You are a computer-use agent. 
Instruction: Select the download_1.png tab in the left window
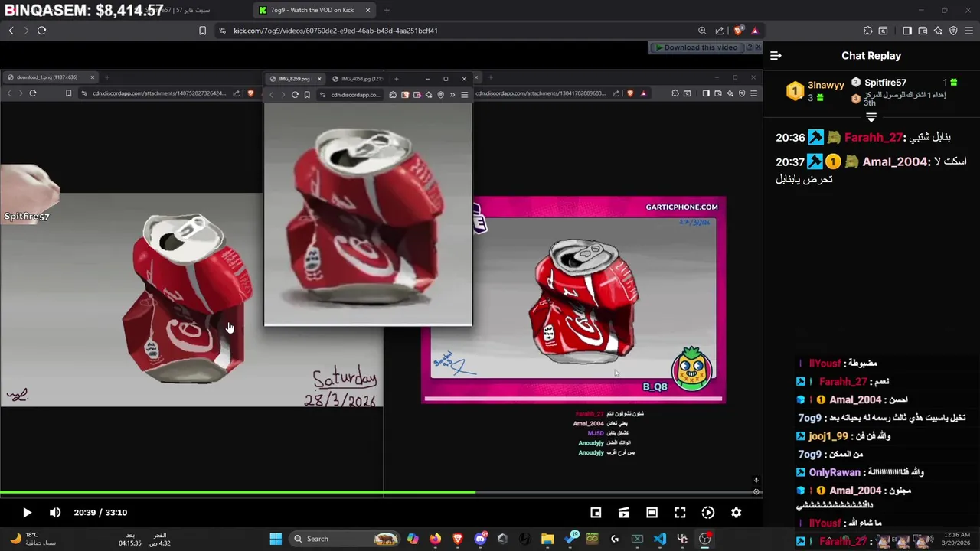coord(50,77)
